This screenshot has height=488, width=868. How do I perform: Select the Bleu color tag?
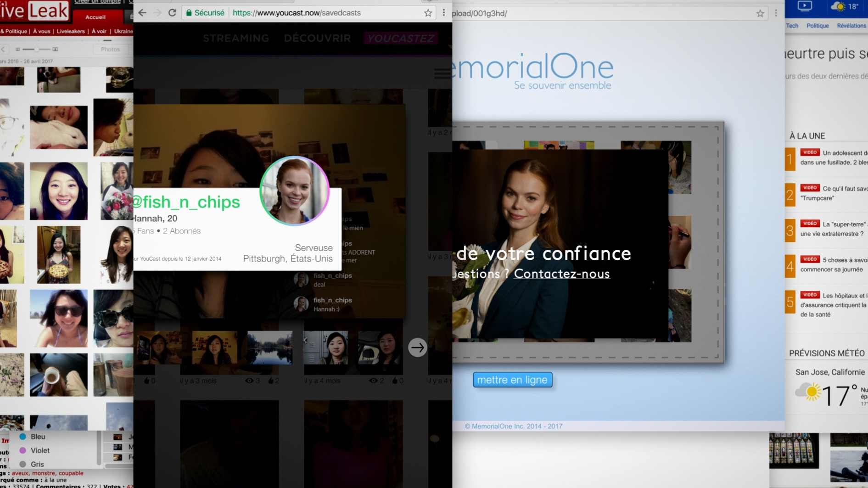coord(33,437)
